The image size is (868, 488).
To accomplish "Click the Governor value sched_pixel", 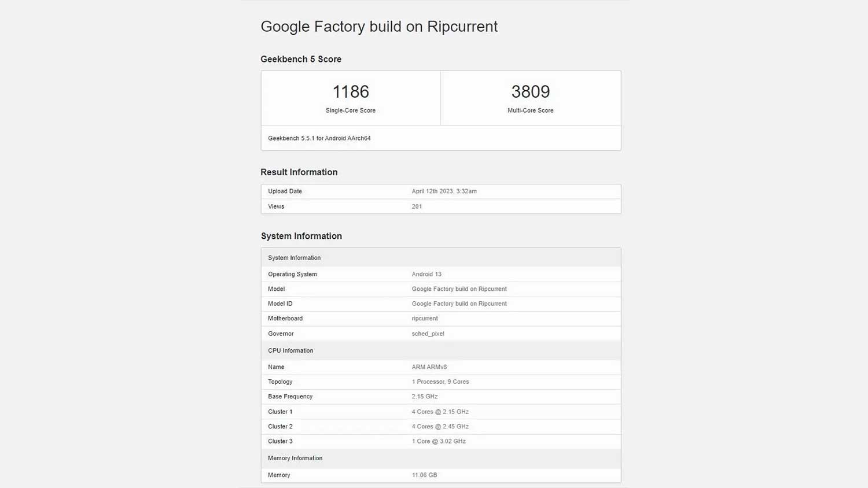I will coord(428,334).
